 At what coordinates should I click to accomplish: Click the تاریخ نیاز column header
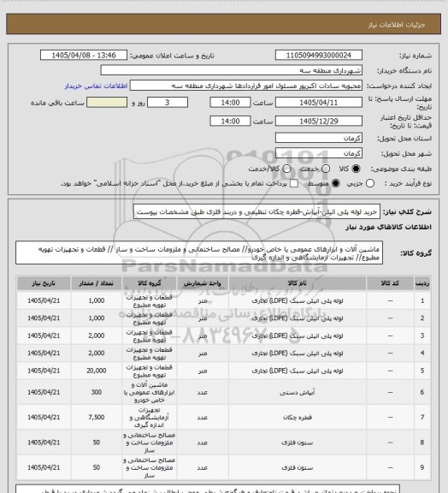tap(44, 283)
